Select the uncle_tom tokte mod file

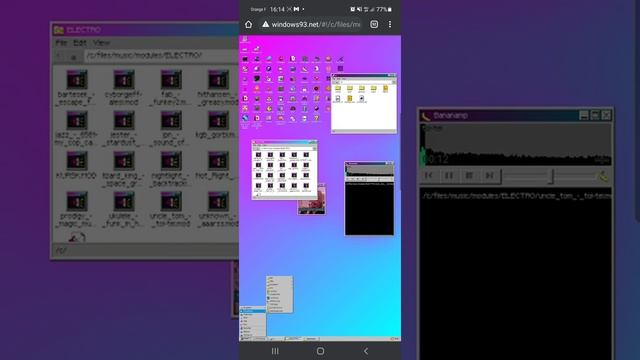coord(171,209)
